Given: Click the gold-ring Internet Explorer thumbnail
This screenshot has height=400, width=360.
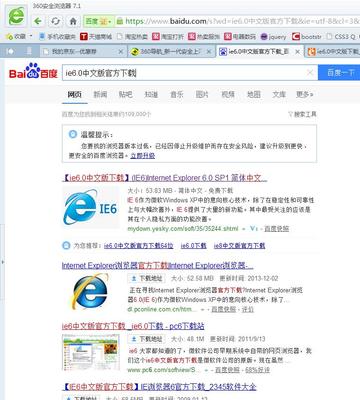Looking at the screenshot, I should tap(91, 291).
